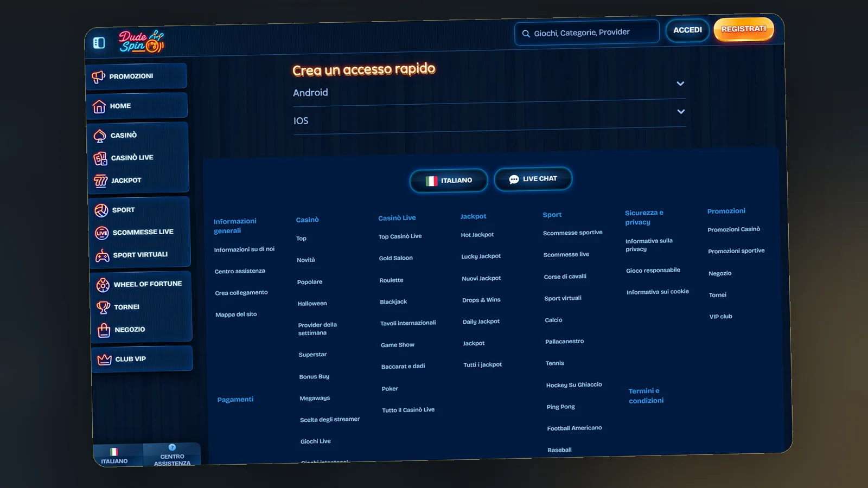Open Gioco responsabile link

[653, 271]
